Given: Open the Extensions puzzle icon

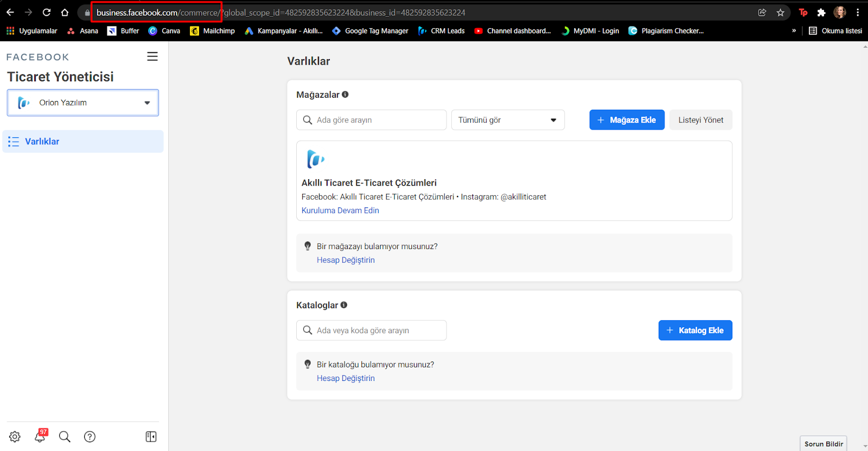Looking at the screenshot, I should point(821,12).
